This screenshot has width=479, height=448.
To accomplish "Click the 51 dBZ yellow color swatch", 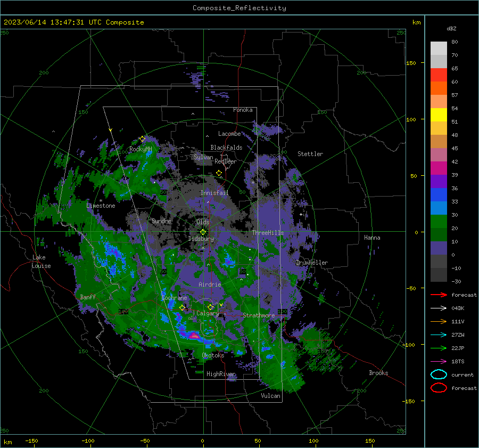I will 439,115.
